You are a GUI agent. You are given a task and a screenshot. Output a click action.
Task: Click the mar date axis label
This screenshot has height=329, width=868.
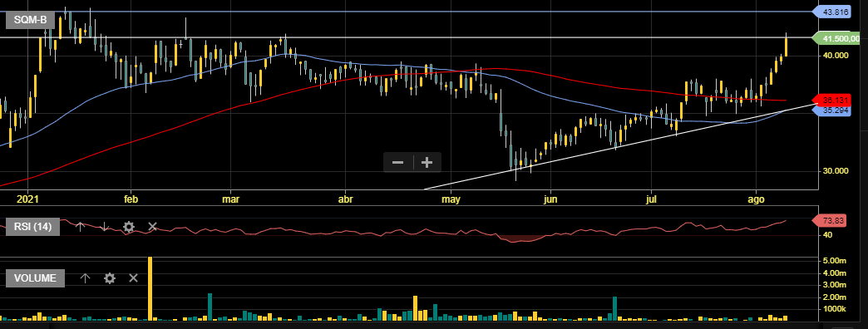click(231, 199)
